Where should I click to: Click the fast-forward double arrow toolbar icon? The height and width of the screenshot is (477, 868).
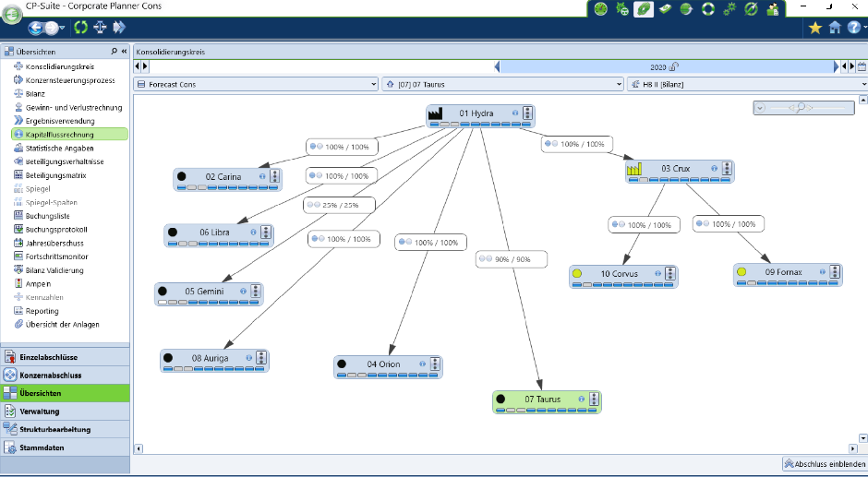tap(119, 27)
